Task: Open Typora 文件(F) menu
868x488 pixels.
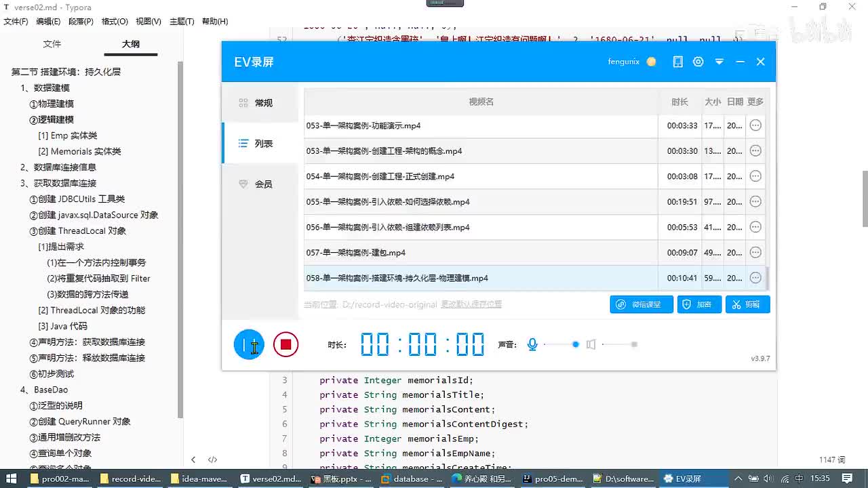Action: point(16,21)
